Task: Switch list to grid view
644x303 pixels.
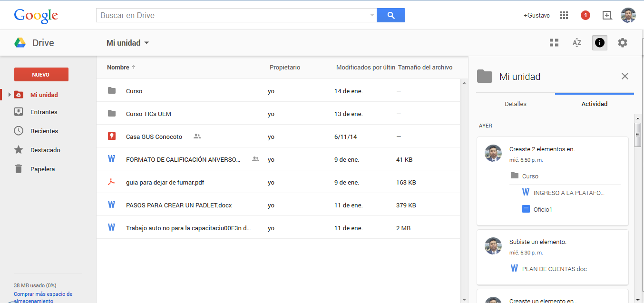Action: [554, 42]
